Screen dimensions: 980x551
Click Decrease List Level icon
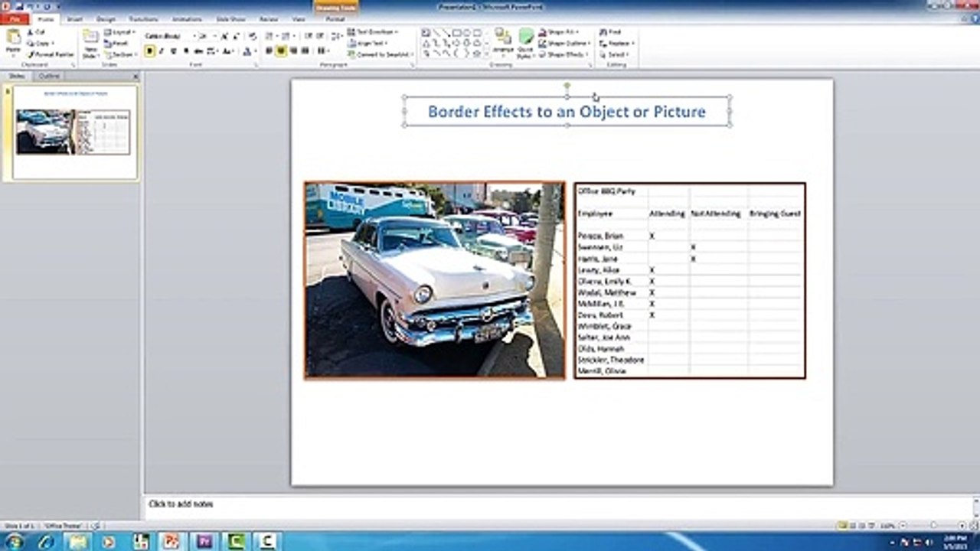309,36
